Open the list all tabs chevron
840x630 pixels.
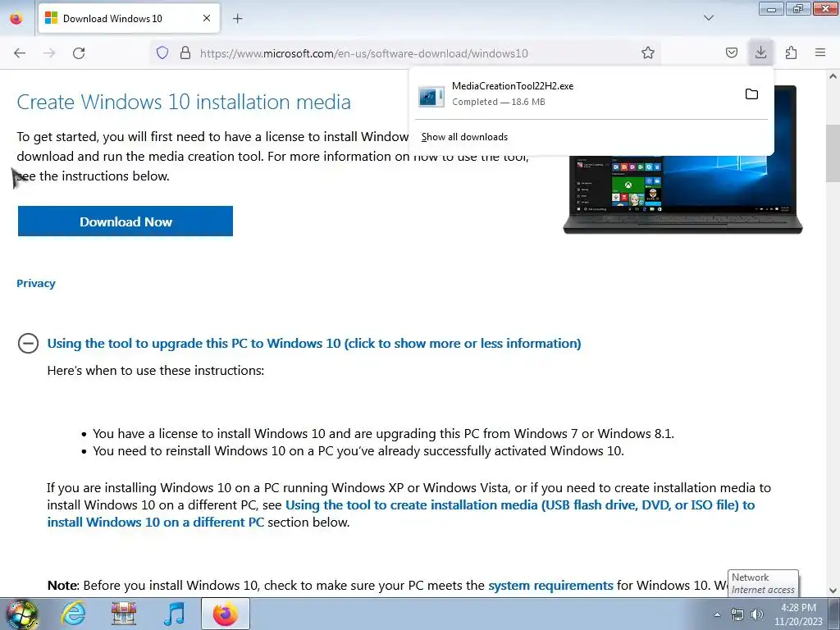click(708, 18)
